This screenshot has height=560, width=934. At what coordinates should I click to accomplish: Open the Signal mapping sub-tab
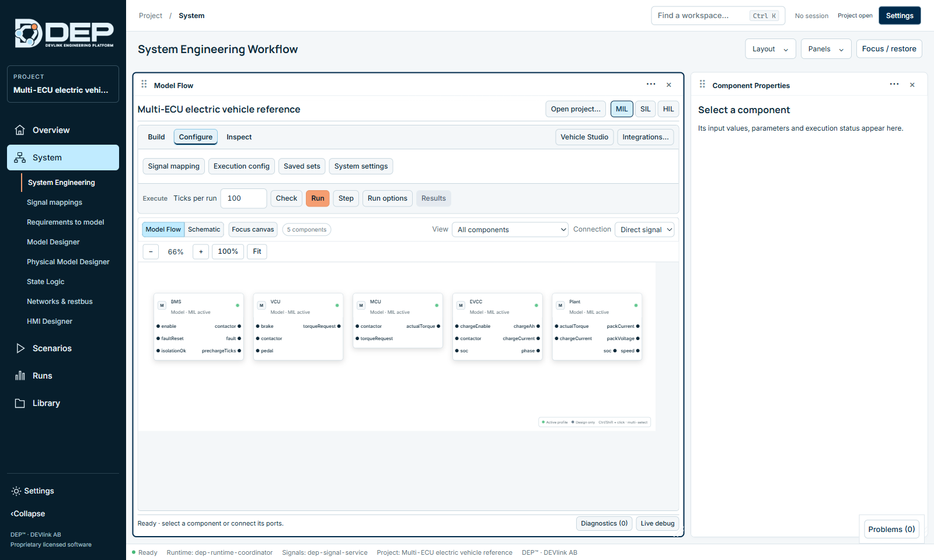click(x=174, y=166)
